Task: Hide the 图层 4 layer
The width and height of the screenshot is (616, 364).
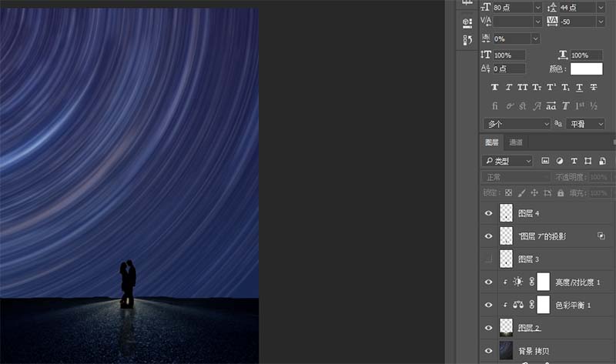Action: pos(488,213)
